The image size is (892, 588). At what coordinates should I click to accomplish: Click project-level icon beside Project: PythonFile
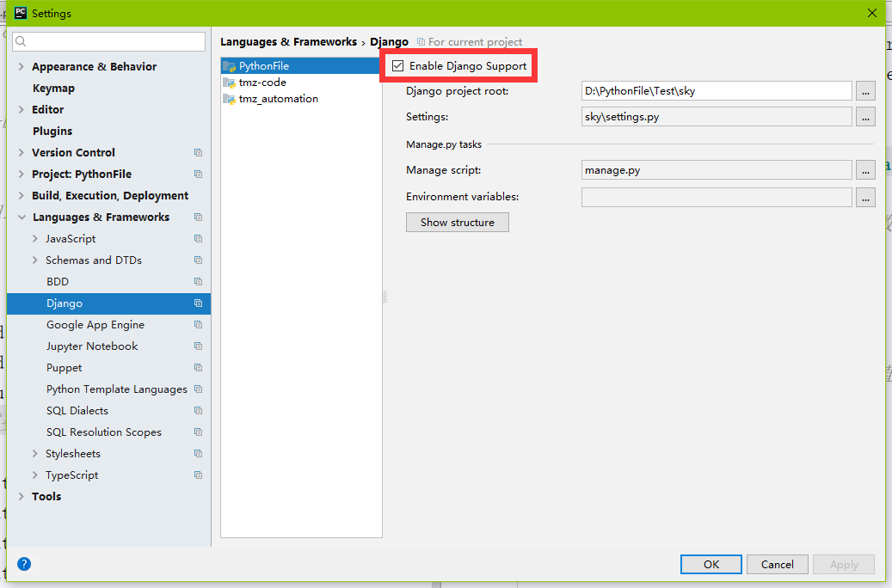[x=198, y=174]
